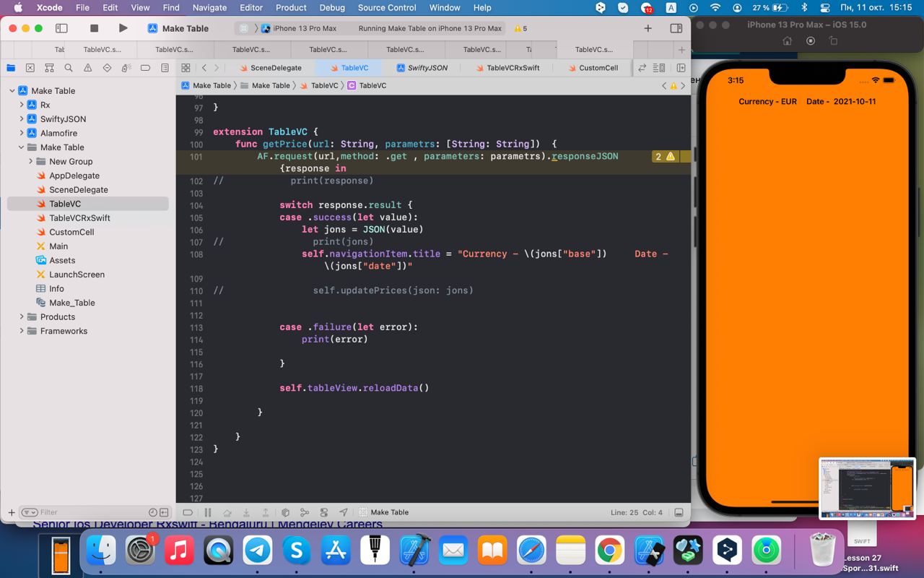Stop the running app in the Xcode toolbar
Screen dimensions: 924x578
click(x=94, y=28)
